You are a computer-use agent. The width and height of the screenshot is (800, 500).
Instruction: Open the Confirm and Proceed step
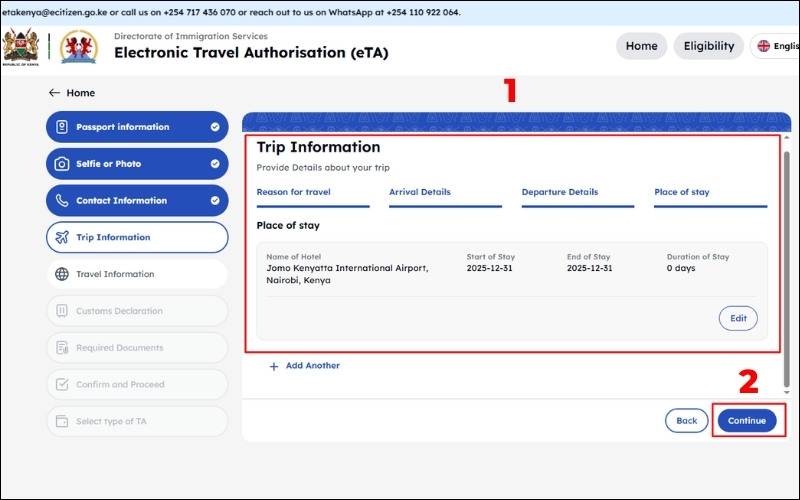[x=137, y=384]
